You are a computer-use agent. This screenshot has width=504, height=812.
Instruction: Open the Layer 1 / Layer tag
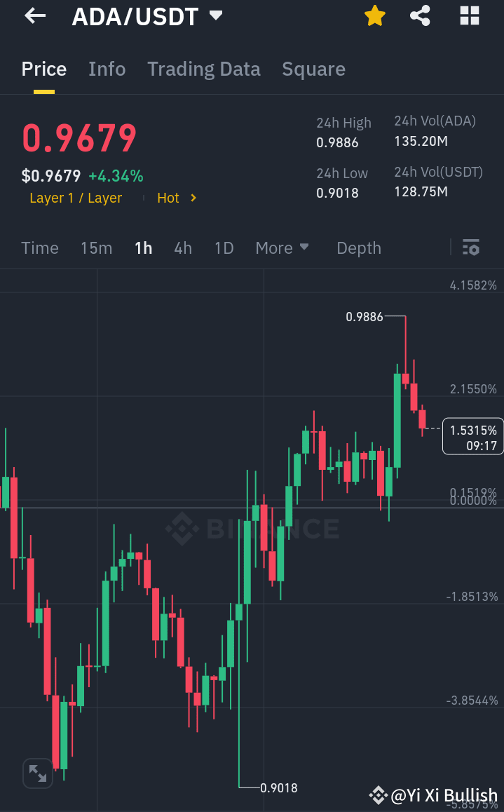(76, 198)
